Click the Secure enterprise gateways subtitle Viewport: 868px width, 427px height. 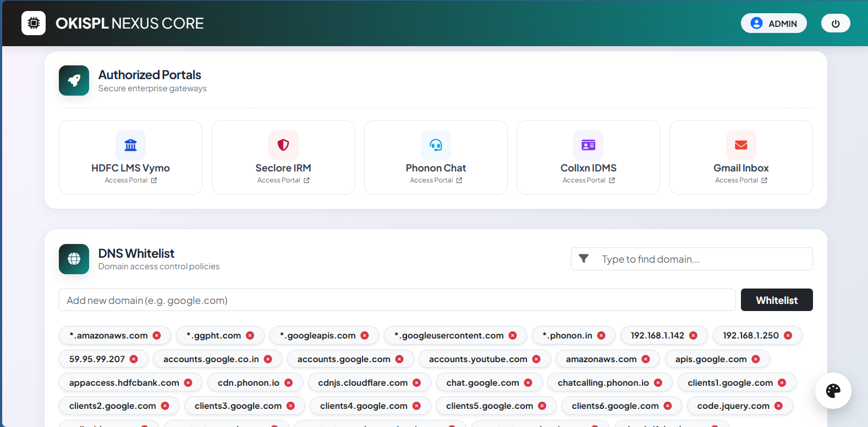[x=152, y=88]
